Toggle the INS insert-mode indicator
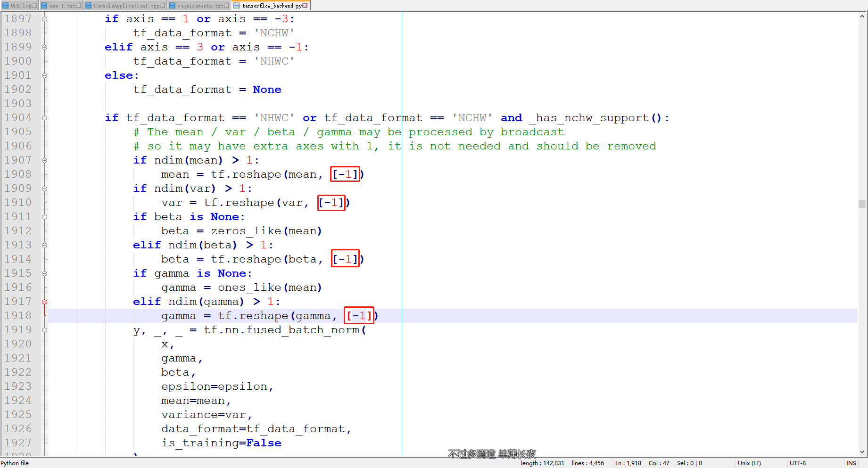Image resolution: width=868 pixels, height=468 pixels. (851, 463)
